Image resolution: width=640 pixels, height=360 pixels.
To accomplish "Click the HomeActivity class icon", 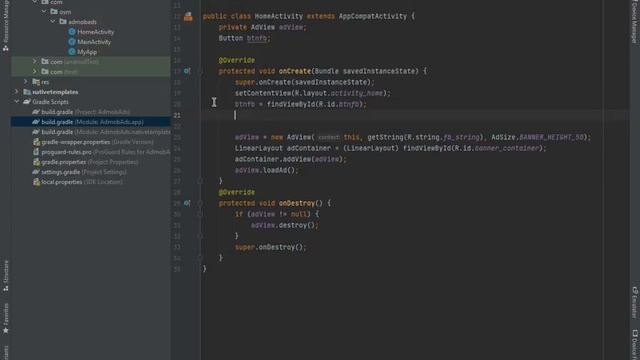I will tap(72, 32).
